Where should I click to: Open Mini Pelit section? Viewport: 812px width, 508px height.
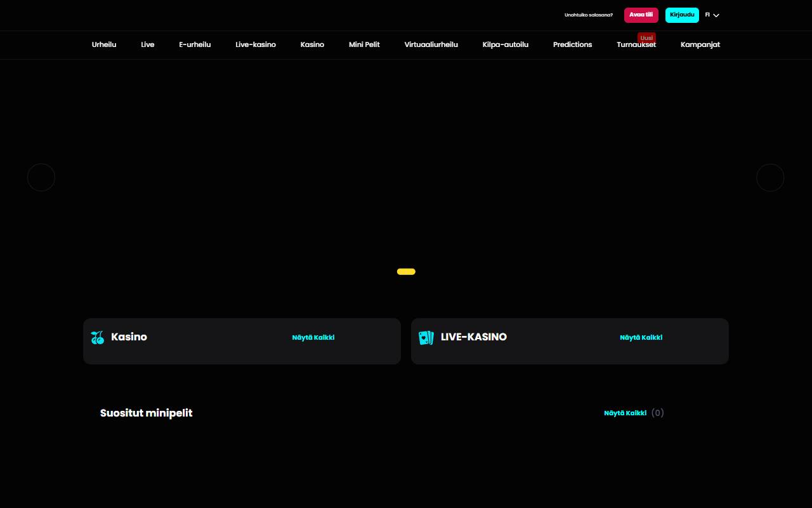(x=364, y=44)
